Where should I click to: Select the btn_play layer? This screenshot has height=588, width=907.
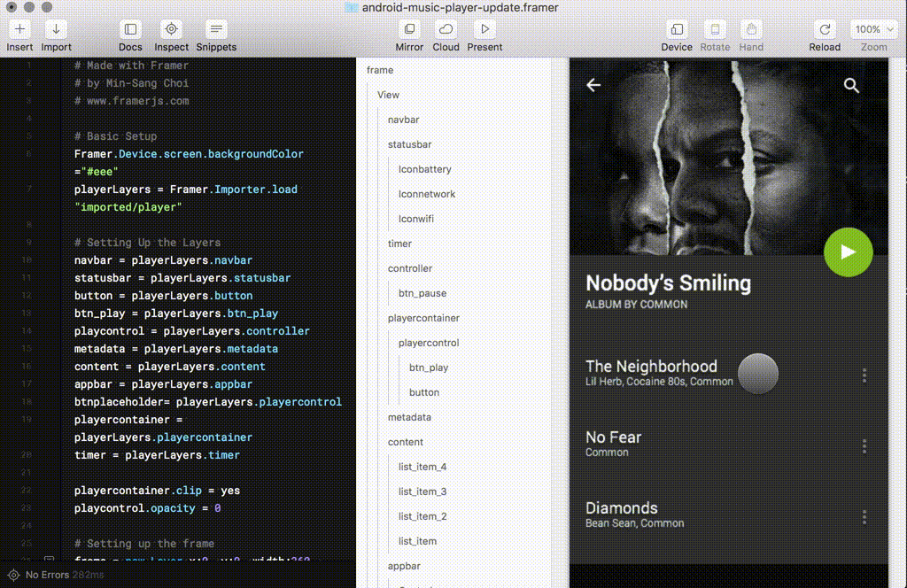coord(429,367)
